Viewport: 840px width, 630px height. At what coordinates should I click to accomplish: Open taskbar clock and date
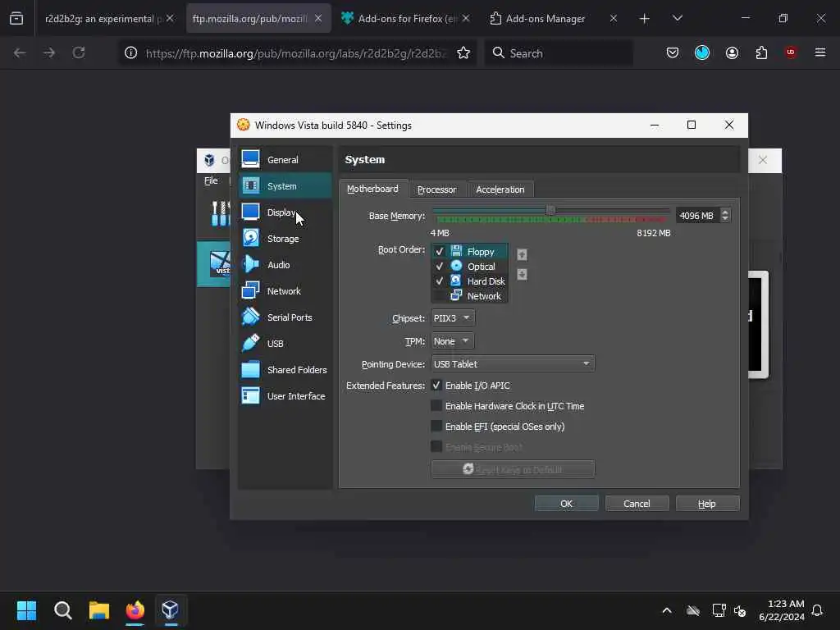click(782, 610)
